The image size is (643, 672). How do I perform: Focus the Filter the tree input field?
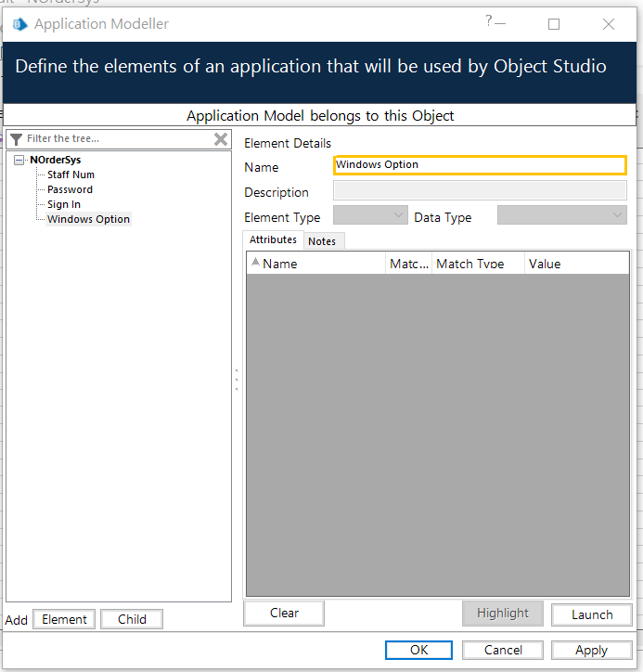point(118,139)
